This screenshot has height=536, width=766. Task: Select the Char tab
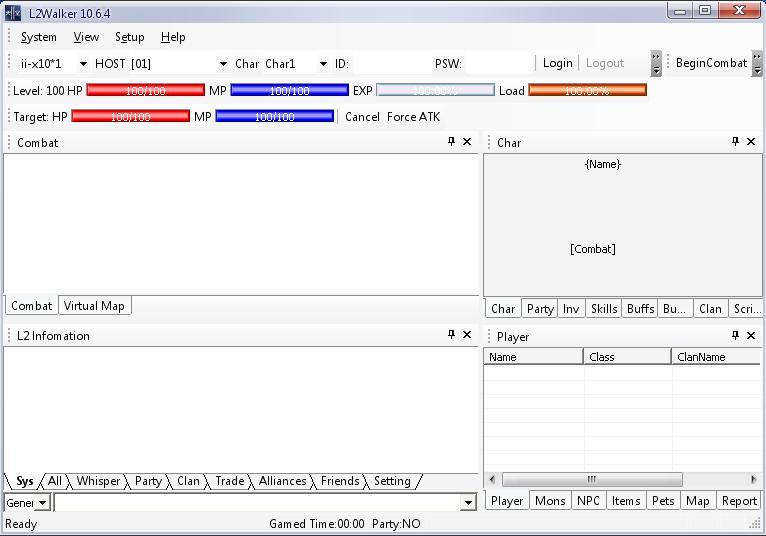click(x=503, y=309)
